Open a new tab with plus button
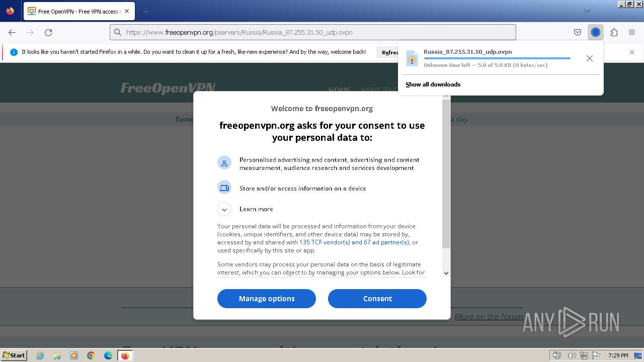 point(145,11)
